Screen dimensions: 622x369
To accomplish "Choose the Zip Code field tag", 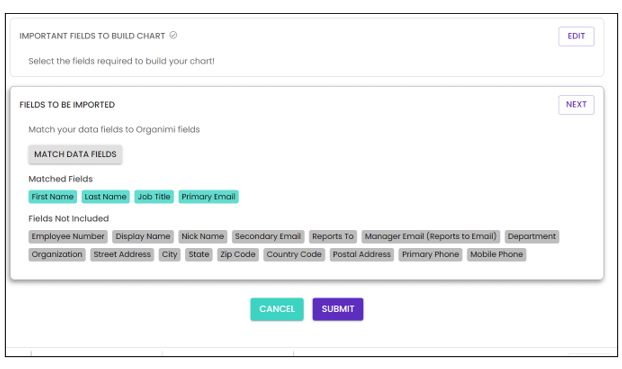I will tap(238, 254).
